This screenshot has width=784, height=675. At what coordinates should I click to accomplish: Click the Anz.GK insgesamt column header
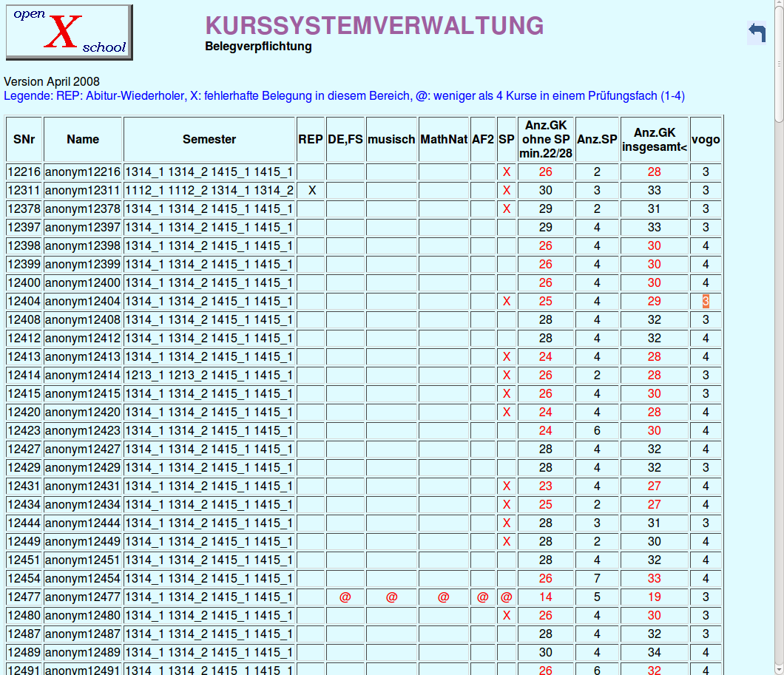click(x=655, y=140)
